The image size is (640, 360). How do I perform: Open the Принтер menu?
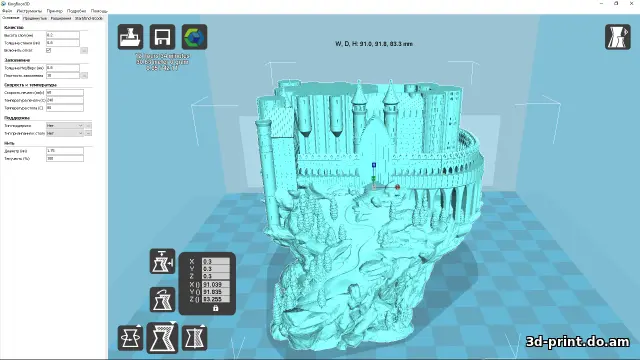pyautogui.click(x=55, y=11)
